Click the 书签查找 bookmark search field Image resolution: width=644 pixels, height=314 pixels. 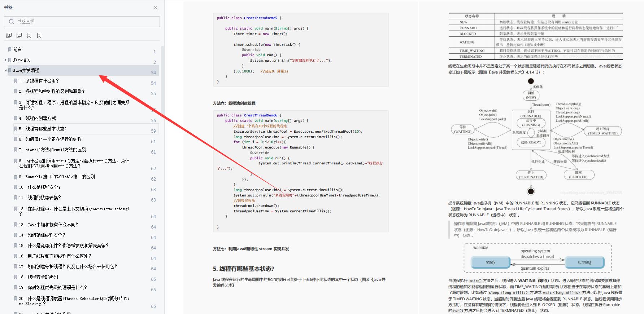(x=82, y=22)
